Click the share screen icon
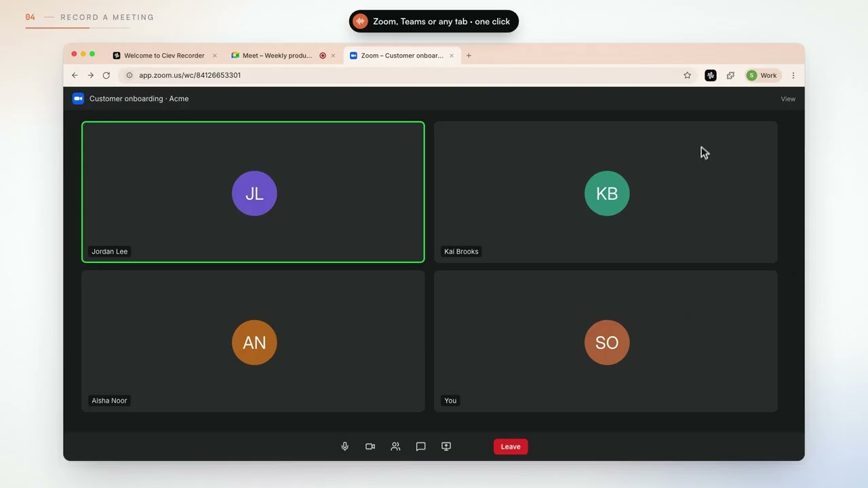This screenshot has width=868, height=488. tap(446, 447)
